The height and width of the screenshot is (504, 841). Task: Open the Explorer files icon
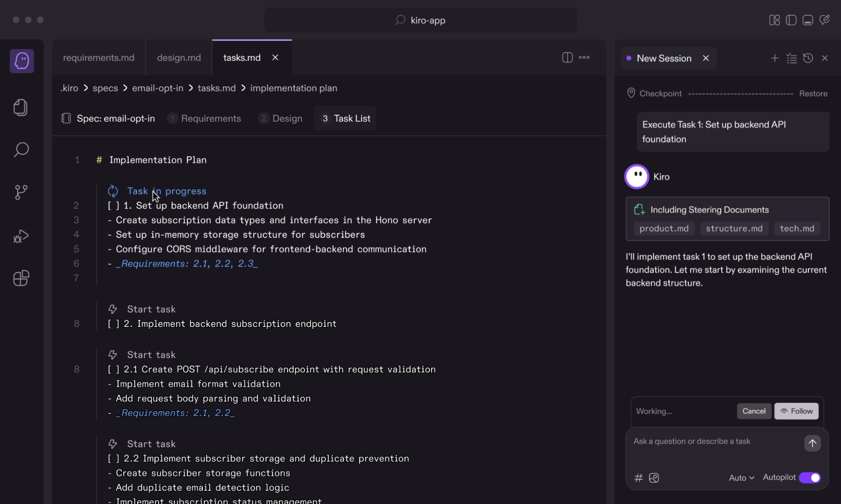point(21,107)
